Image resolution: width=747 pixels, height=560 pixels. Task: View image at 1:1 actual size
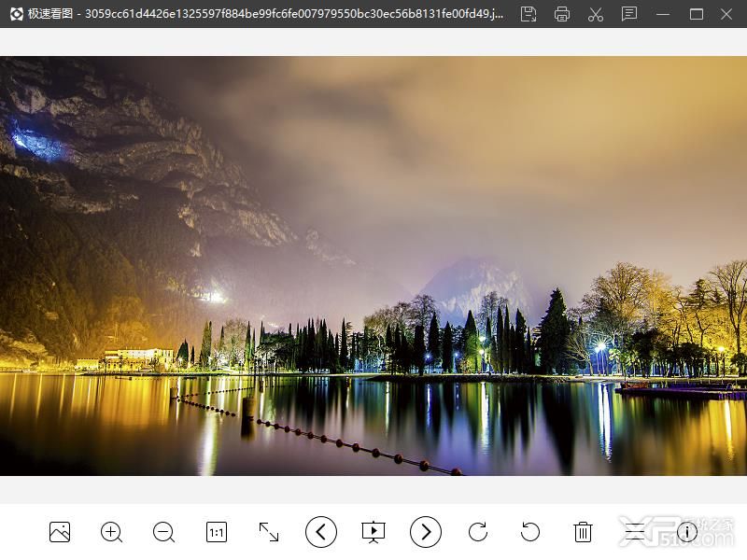point(215,532)
